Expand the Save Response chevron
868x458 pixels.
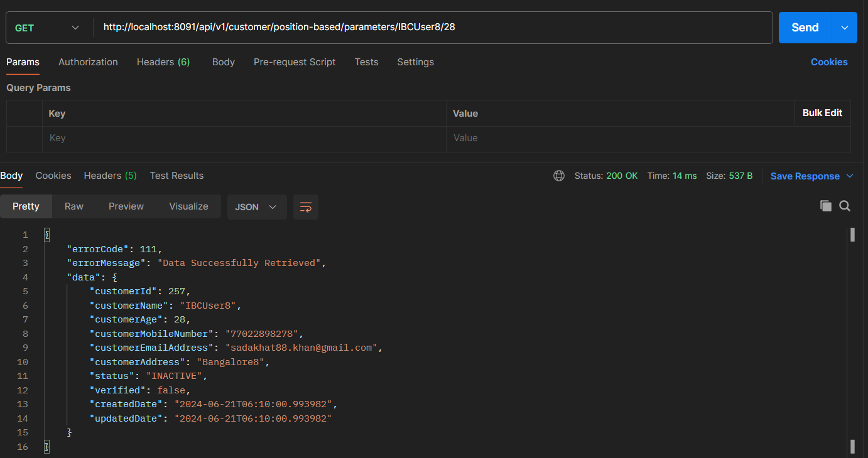click(850, 176)
